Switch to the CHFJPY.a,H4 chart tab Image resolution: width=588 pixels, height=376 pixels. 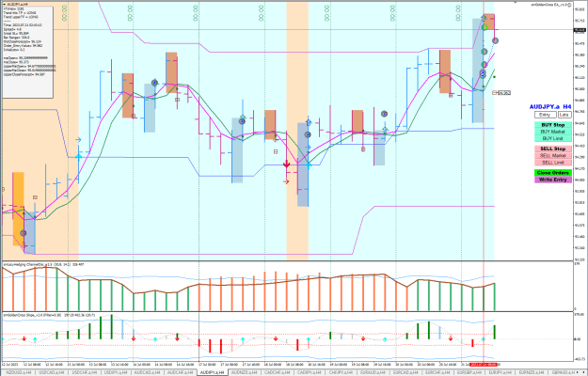click(341, 372)
